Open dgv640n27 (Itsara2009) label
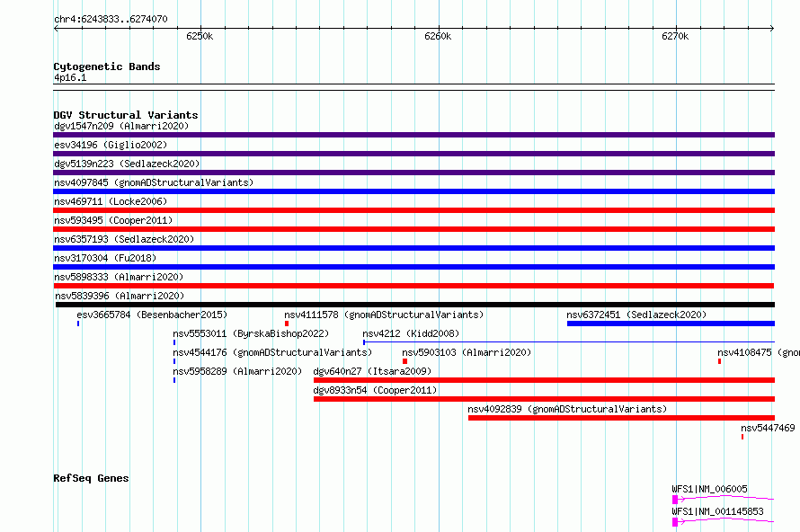This screenshot has height=532, width=800. [x=372, y=371]
